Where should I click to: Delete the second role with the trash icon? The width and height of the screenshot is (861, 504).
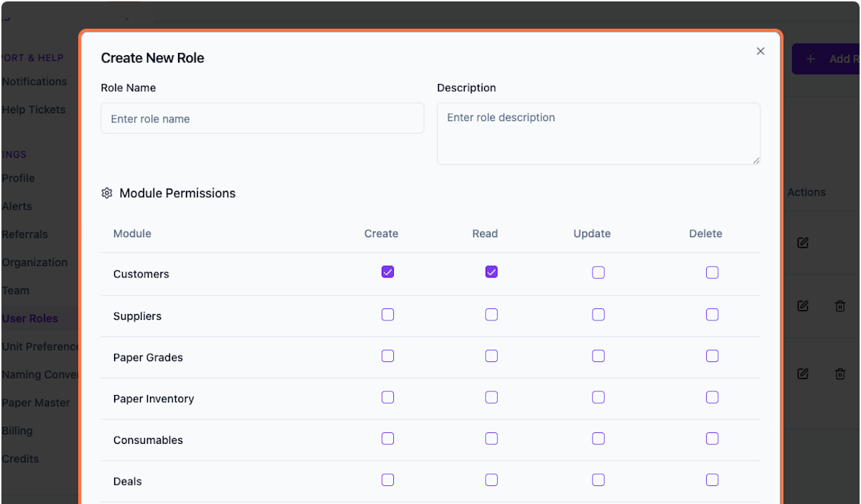tap(839, 305)
